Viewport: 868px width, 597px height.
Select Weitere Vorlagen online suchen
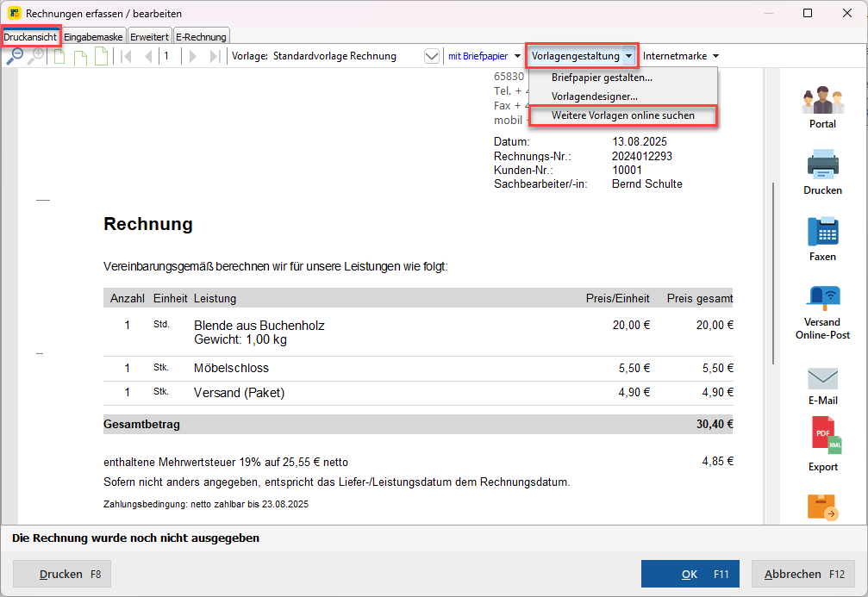pos(622,115)
